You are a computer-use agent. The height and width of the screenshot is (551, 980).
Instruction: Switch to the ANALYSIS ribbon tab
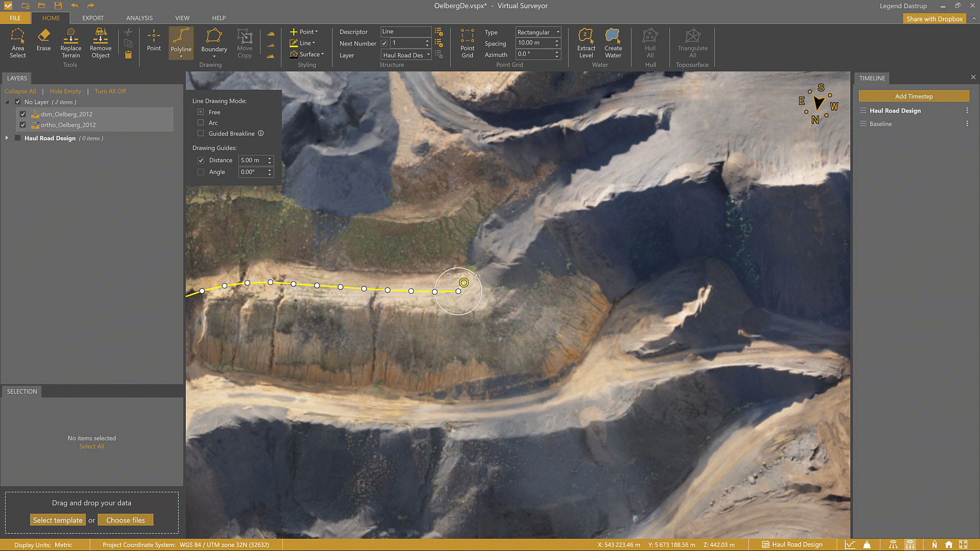click(x=139, y=18)
